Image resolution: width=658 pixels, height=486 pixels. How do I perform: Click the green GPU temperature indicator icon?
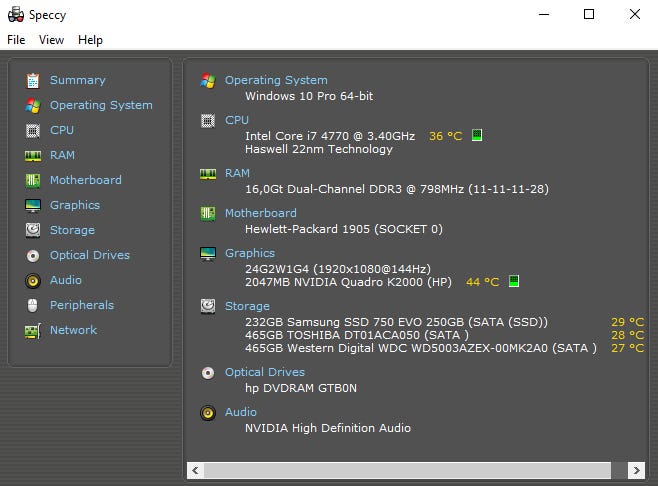[514, 281]
